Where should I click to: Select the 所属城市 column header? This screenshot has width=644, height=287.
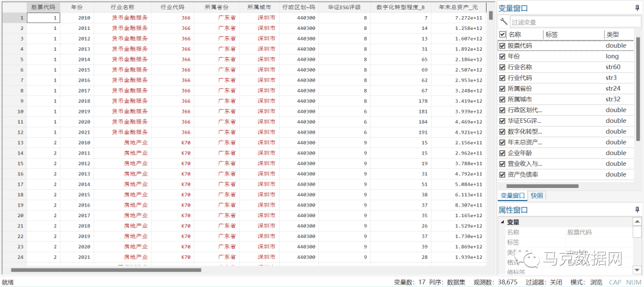click(x=259, y=7)
